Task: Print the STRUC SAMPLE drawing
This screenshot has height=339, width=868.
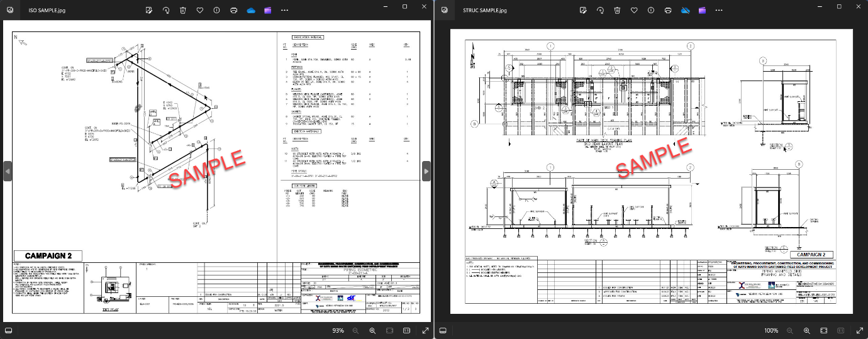Action: coord(668,10)
